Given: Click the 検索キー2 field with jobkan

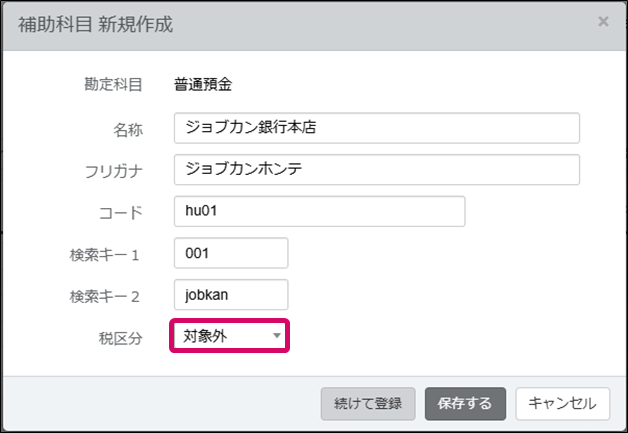Looking at the screenshot, I should click(x=230, y=294).
